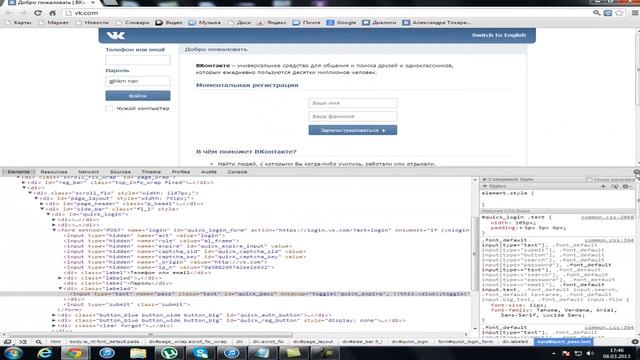Viewport: 640px width, 360px height.
Task: Tick the Чужой компьютер checkbox
Action: point(109,109)
